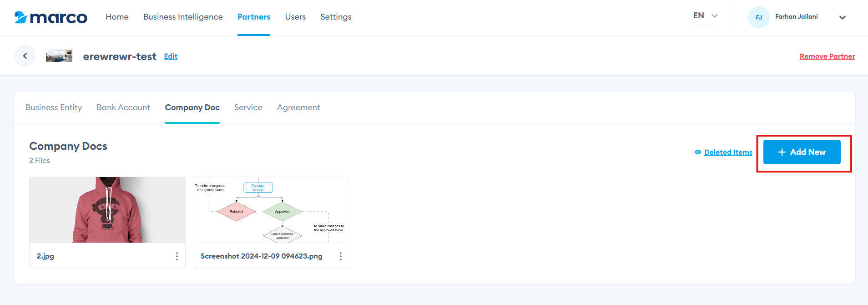Image resolution: width=868 pixels, height=305 pixels.
Task: Go to Settings in top navigation
Action: pyautogui.click(x=336, y=17)
